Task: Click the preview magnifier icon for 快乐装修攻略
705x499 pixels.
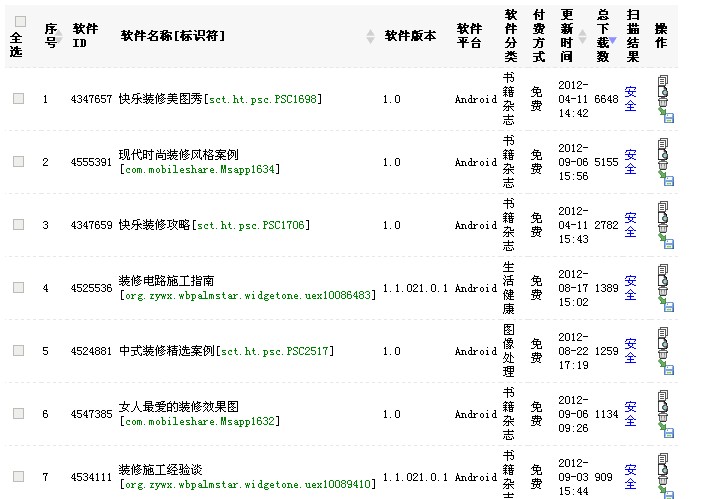Action: click(663, 218)
